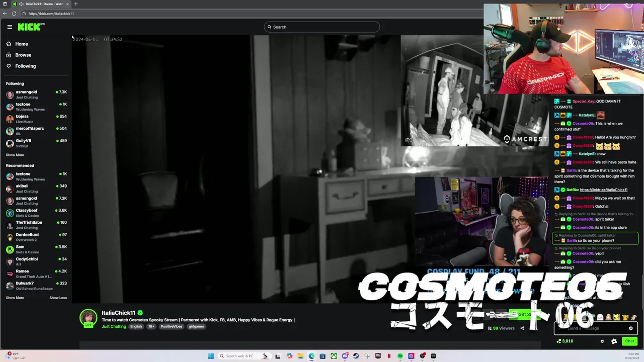Viewport: 644px width, 362px height.
Task: Open a new browser tab
Action: (x=75, y=4)
